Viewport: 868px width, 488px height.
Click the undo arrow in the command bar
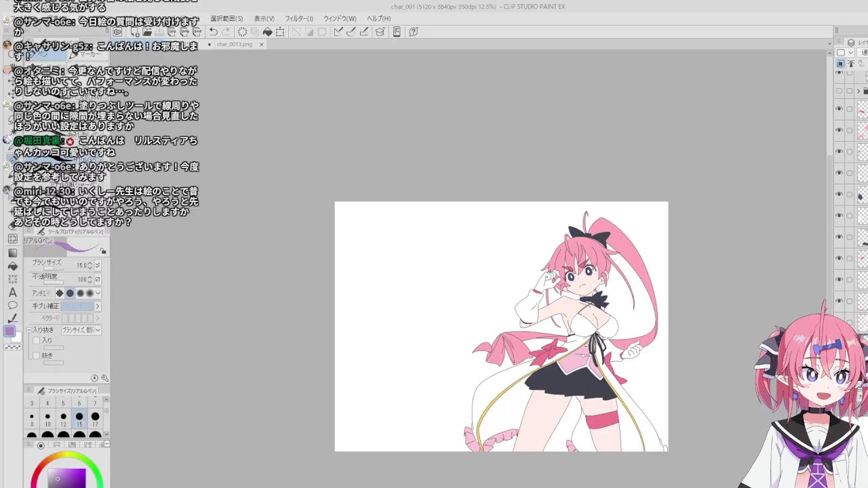(213, 32)
